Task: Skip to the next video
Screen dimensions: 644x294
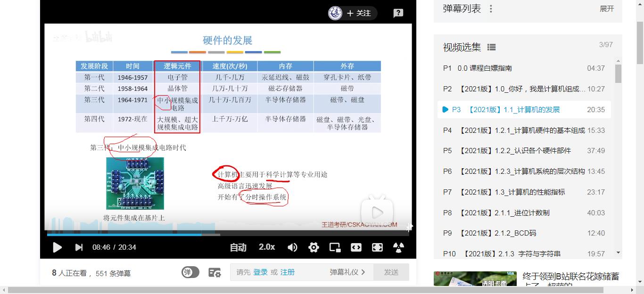Action: 79,247
